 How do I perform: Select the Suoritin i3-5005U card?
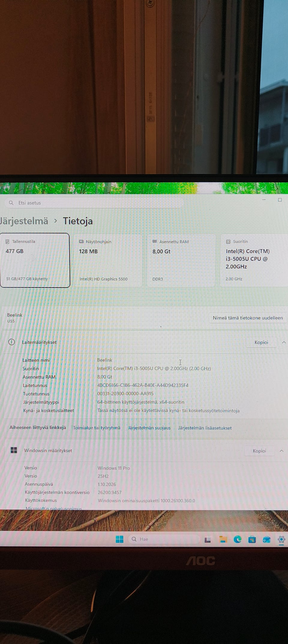coord(254,260)
